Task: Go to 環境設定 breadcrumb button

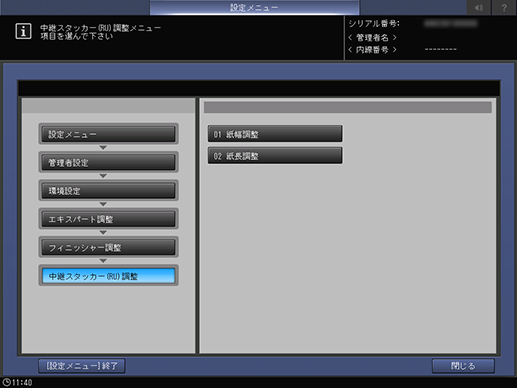Action: pos(108,191)
